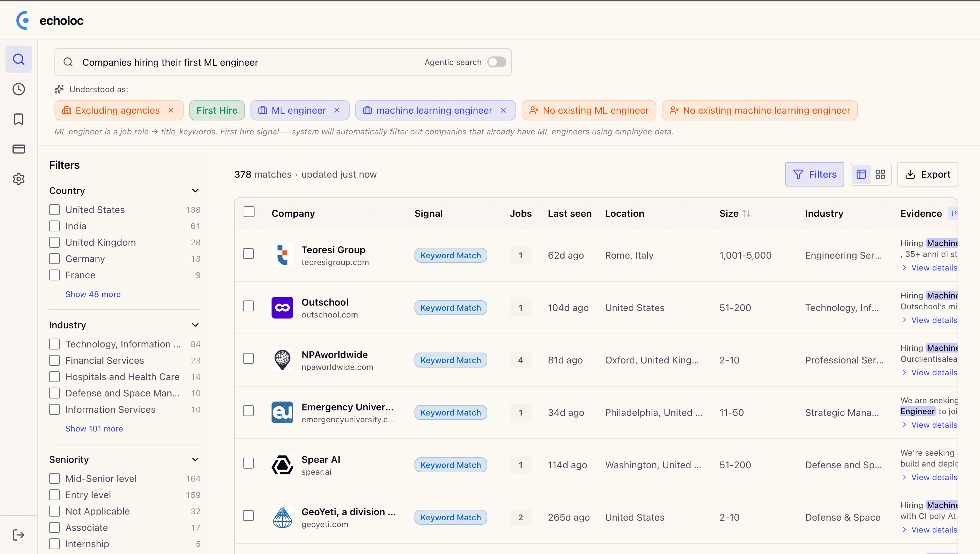
Task: Click the Evidence column header
Action: click(x=921, y=213)
